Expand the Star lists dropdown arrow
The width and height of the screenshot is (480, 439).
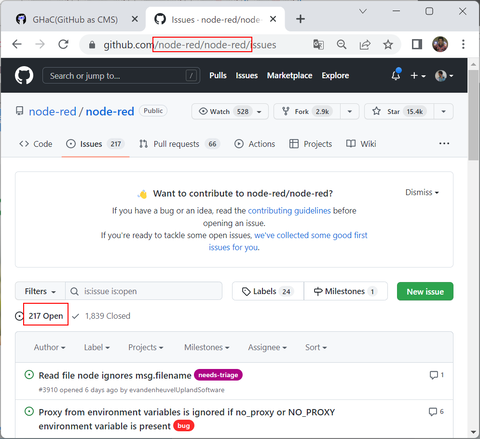point(444,111)
